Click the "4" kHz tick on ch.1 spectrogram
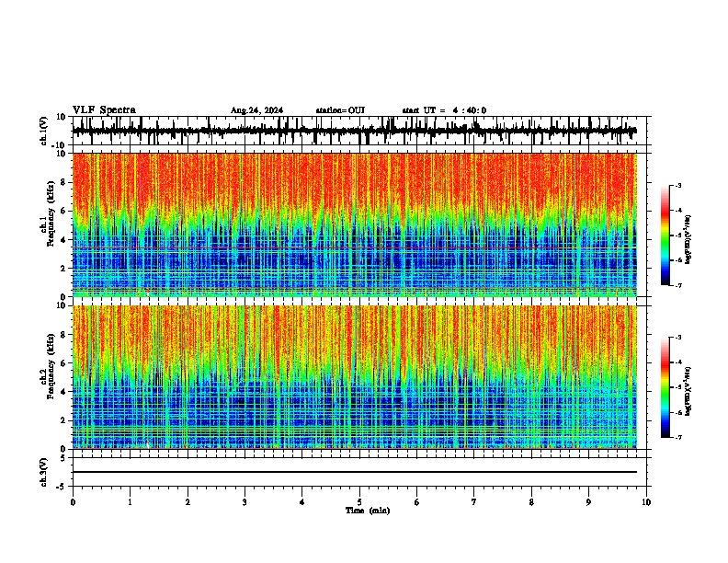The height and width of the screenshot is (563, 728). pyautogui.click(x=64, y=240)
